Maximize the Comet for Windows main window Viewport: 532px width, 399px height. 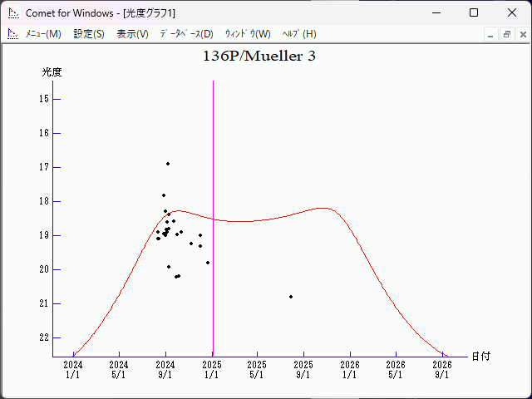(x=474, y=12)
